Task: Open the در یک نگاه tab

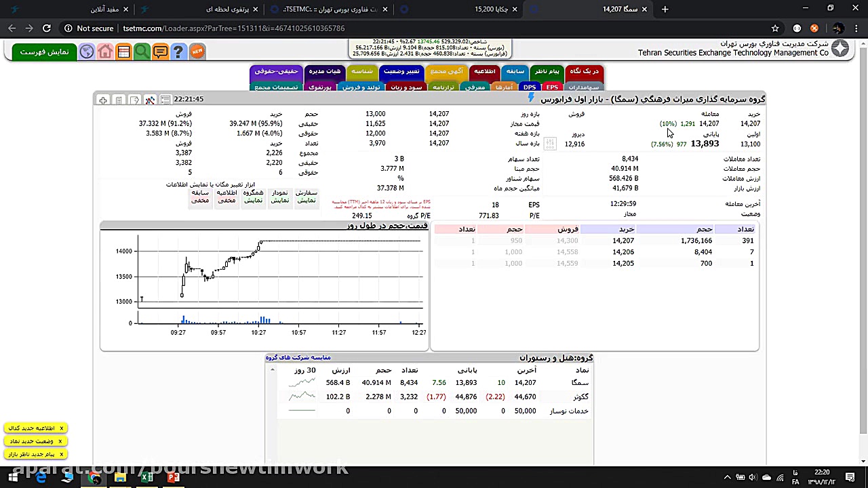Action: 584,71
